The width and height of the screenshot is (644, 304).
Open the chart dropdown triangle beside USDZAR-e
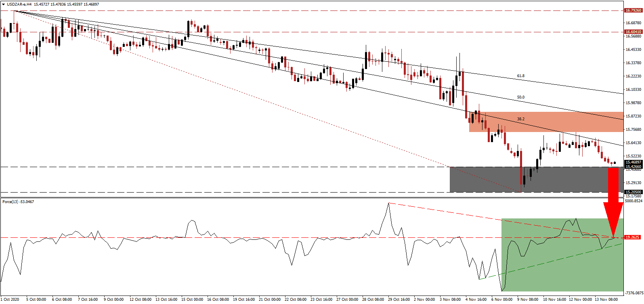pos(3,4)
